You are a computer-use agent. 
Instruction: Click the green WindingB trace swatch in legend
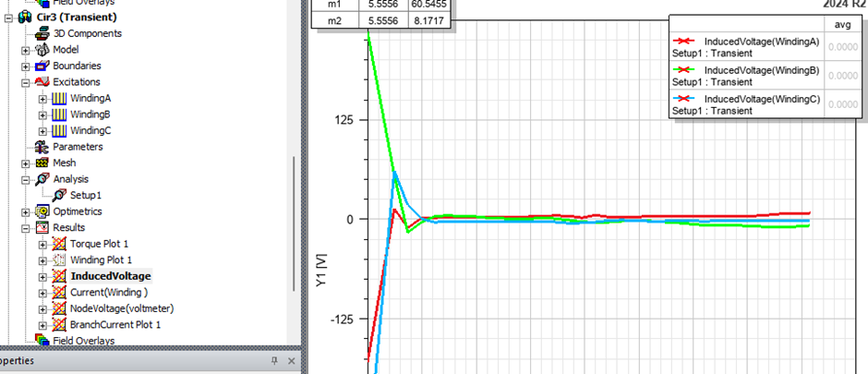point(685,69)
